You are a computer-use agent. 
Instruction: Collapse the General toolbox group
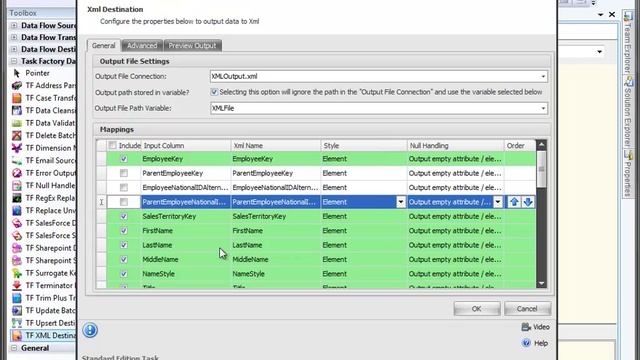(x=14, y=348)
